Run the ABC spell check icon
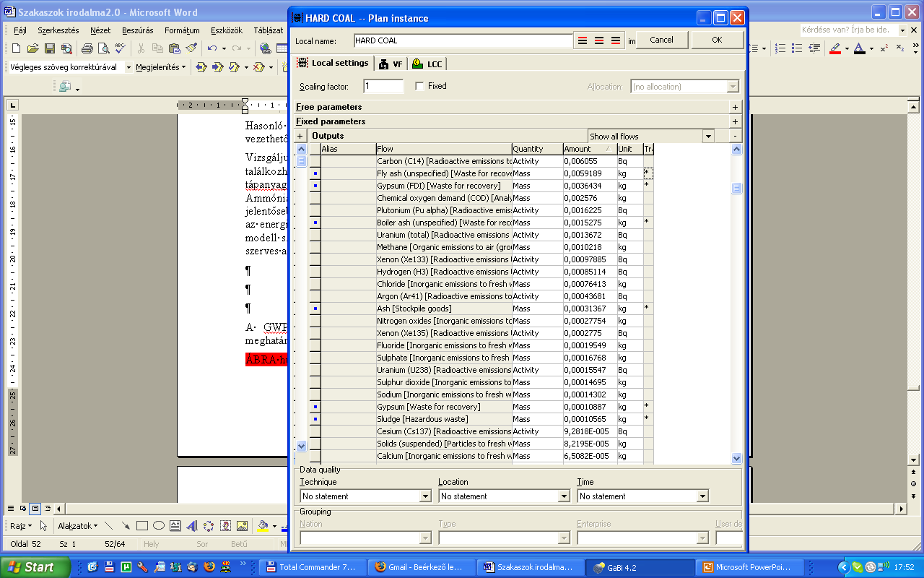The height and width of the screenshot is (578, 924). pyautogui.click(x=120, y=48)
